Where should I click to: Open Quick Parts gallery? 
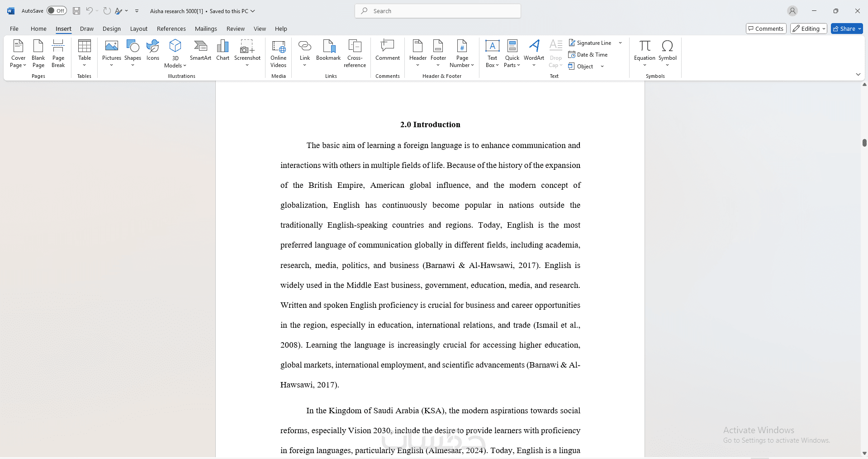[512, 53]
